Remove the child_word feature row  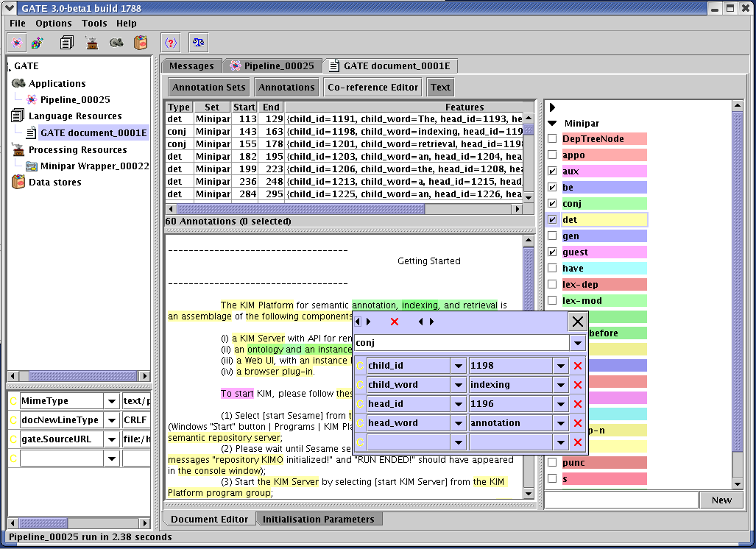pos(578,385)
